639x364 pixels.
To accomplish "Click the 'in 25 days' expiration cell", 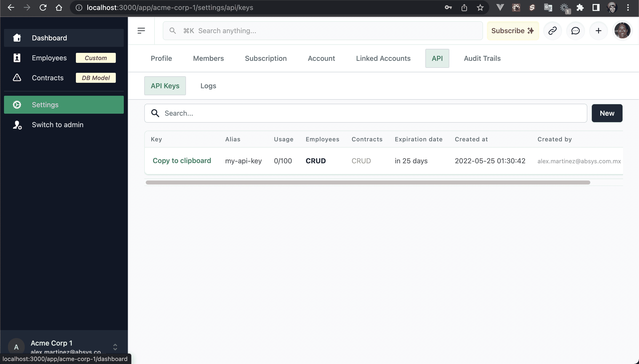I will (x=411, y=161).
